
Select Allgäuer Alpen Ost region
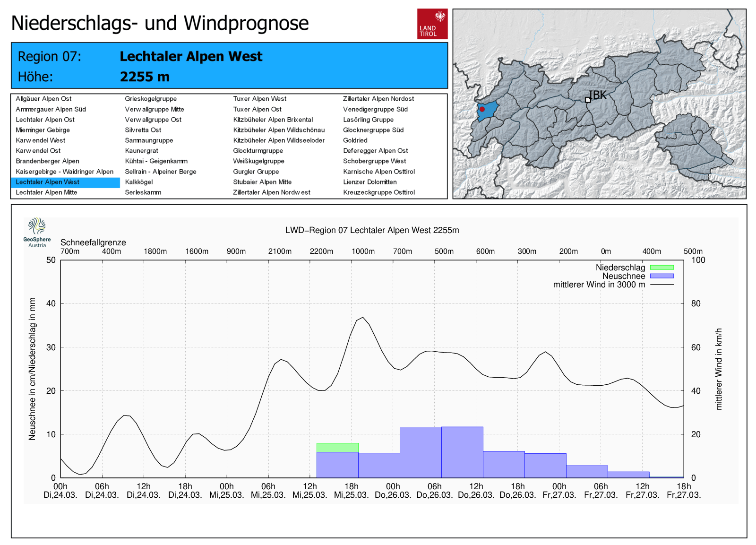click(x=43, y=99)
